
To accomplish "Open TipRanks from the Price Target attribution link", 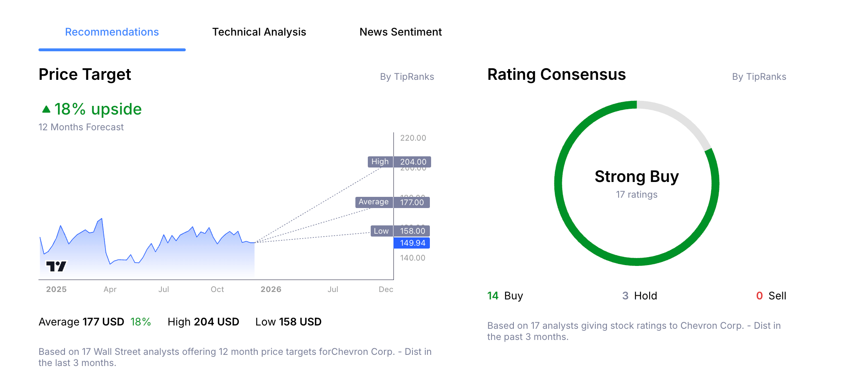I will tap(407, 77).
